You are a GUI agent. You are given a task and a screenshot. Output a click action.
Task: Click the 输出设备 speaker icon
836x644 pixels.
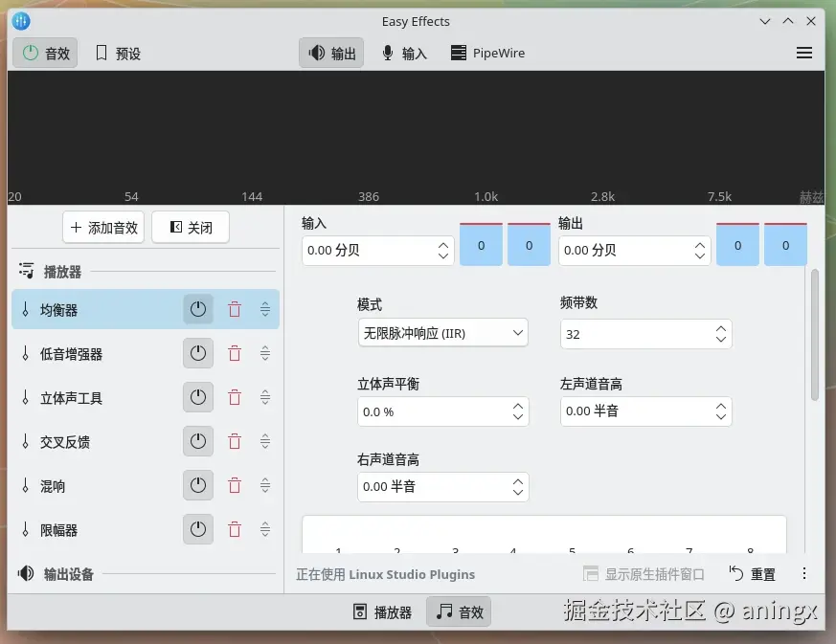pos(26,573)
